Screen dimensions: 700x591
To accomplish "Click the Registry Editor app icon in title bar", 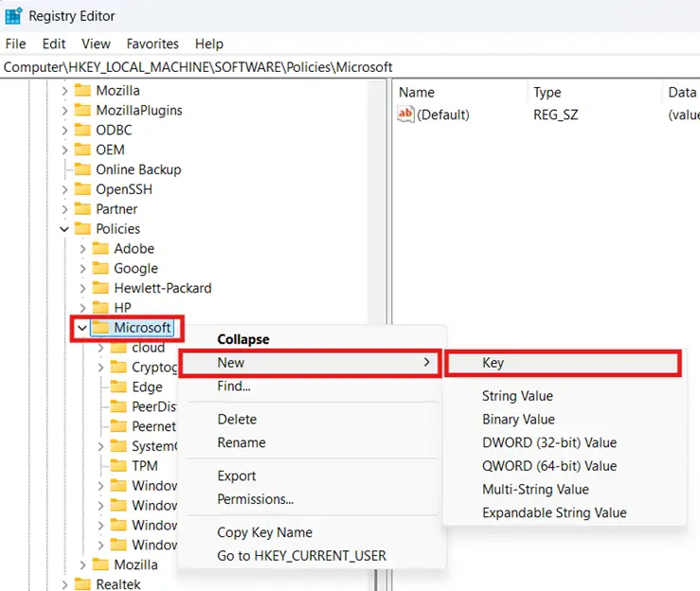I will [13, 15].
